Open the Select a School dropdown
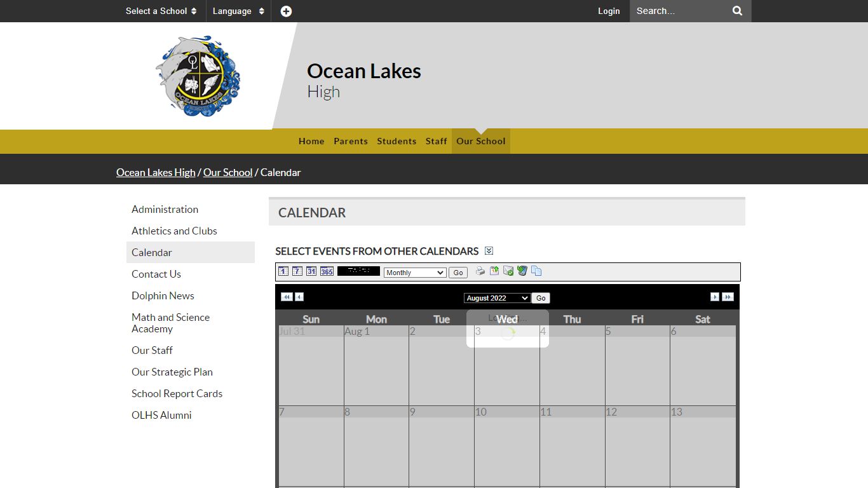 161,11
